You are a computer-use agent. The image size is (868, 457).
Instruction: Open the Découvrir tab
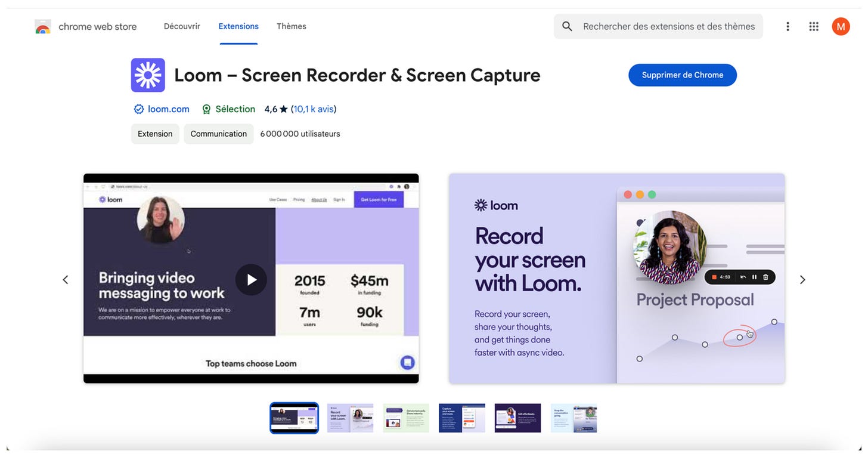(x=182, y=26)
